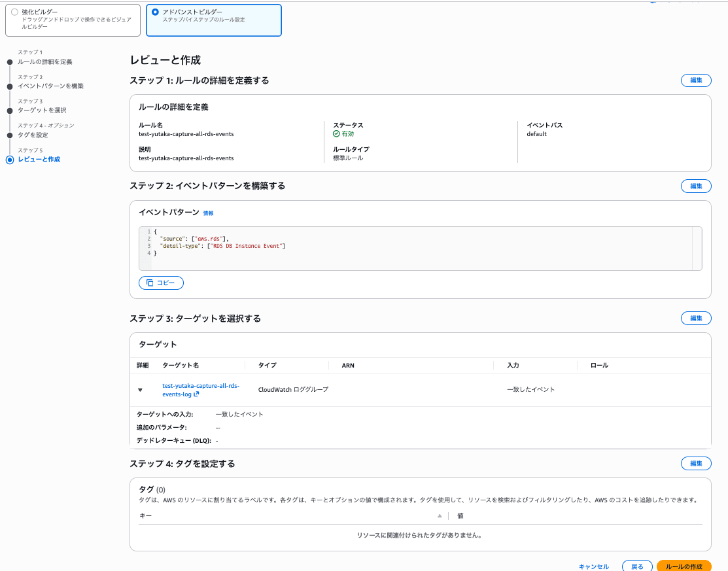Click the external link icon beside events-log

pyautogui.click(x=196, y=394)
